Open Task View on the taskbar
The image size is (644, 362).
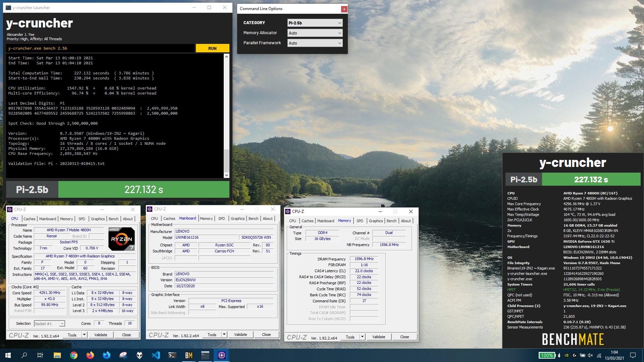coord(40,355)
